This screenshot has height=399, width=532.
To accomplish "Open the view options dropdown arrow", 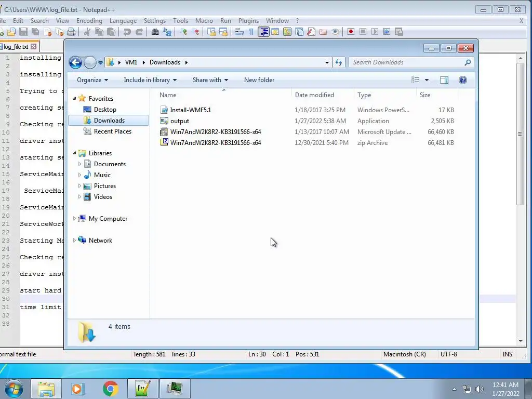I will pyautogui.click(x=427, y=80).
